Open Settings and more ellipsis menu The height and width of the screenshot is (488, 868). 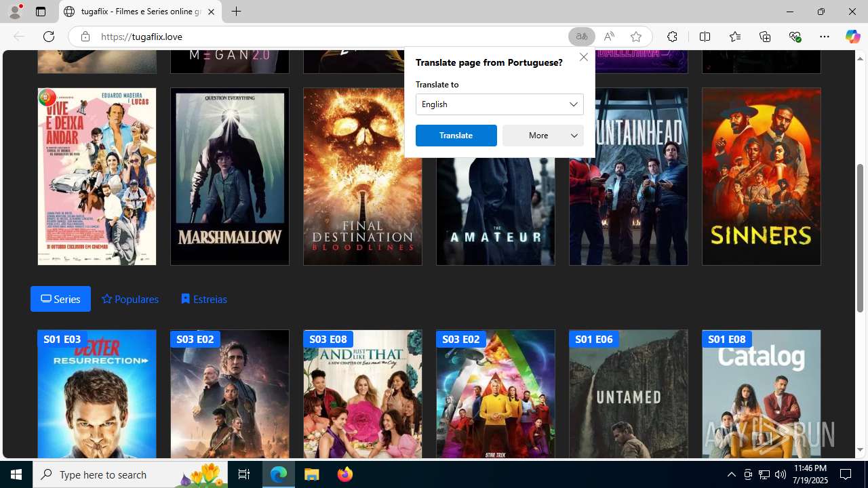[825, 37]
